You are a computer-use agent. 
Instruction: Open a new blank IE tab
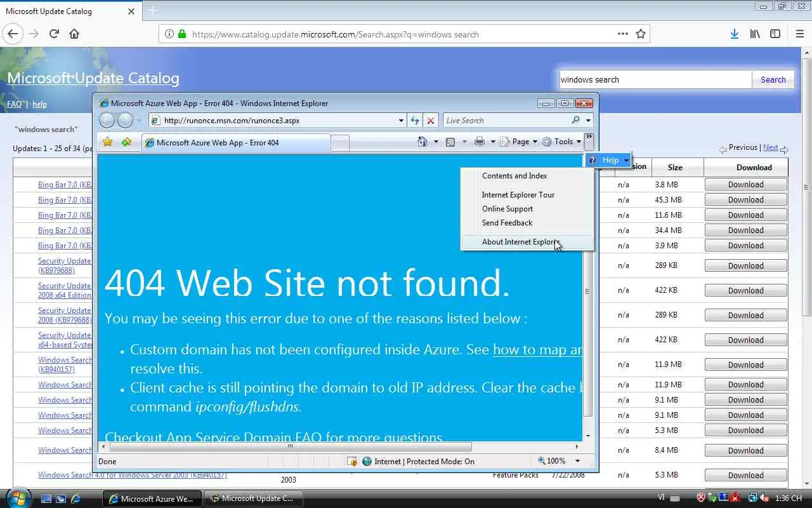340,144
